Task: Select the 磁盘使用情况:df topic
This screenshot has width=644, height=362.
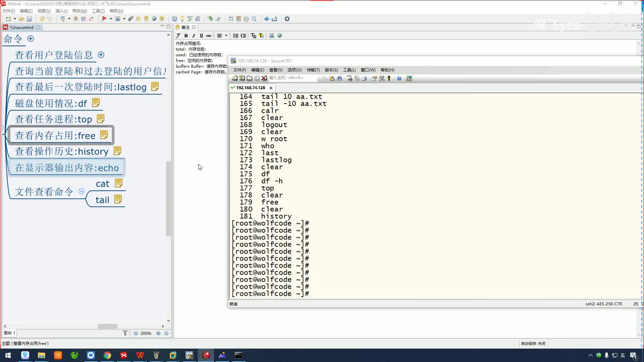Action: (x=51, y=104)
